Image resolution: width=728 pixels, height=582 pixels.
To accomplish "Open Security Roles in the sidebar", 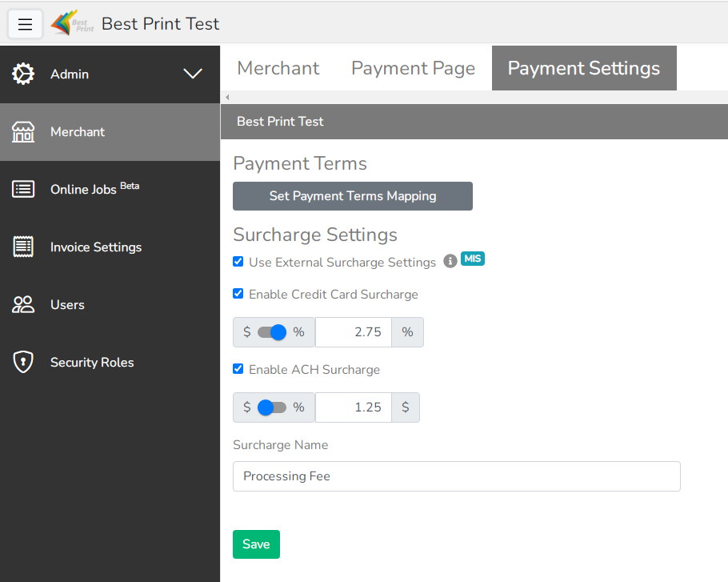I will (110, 363).
